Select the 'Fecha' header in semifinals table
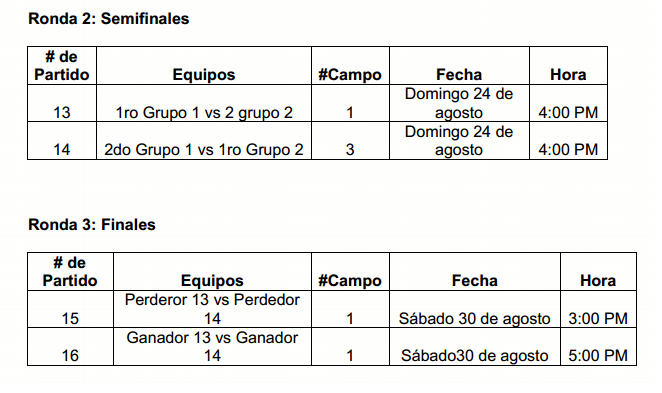Image resolution: width=662 pixels, height=393 pixels. (x=459, y=66)
